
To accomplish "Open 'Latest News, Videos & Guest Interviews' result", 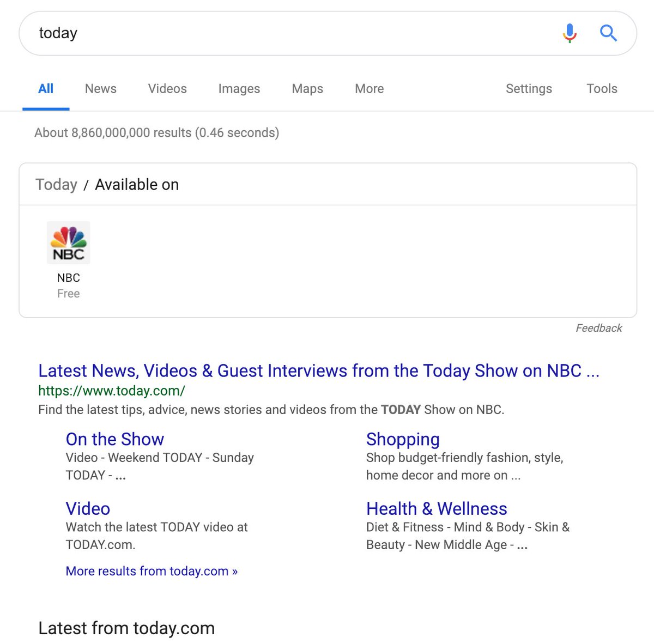I will (x=319, y=370).
